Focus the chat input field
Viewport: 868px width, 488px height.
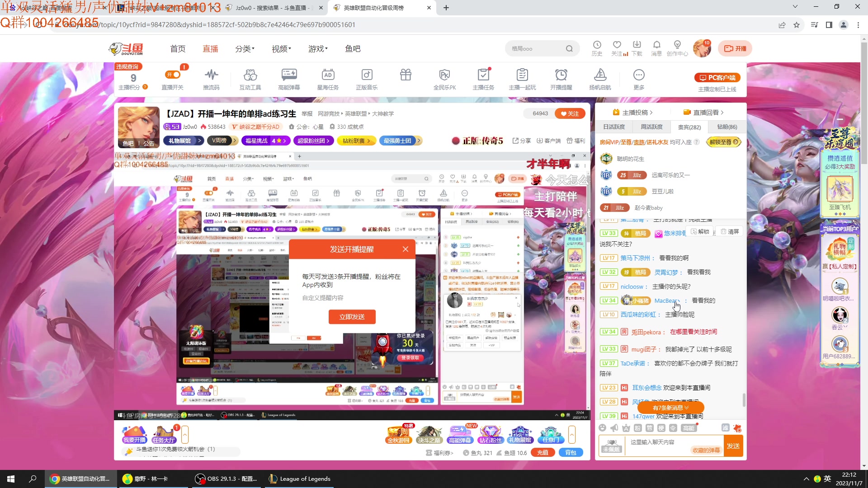click(674, 446)
